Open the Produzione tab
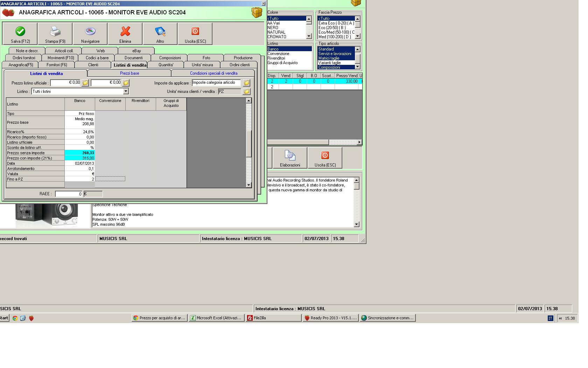This screenshot has width=588, height=368. pos(243,58)
